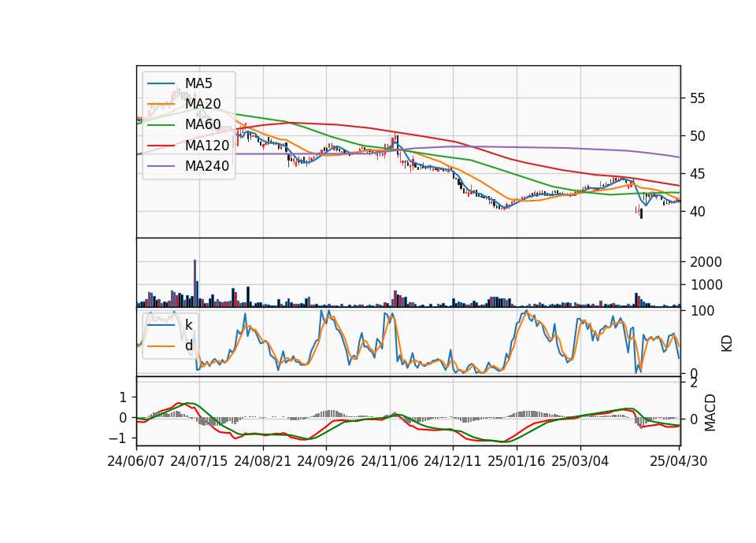Image resolution: width=756 pixels, height=543 pixels.
Task: Click the MA240 legend label
Action: pyautogui.click(x=207, y=166)
